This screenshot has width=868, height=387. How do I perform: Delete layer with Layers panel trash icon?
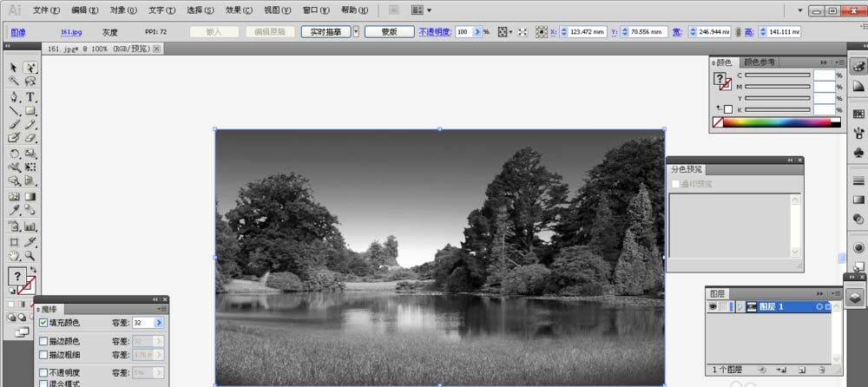pos(822,370)
